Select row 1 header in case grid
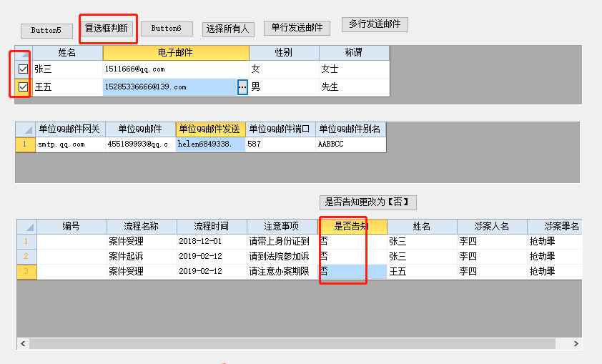The width and height of the screenshot is (602, 364). coord(27,242)
